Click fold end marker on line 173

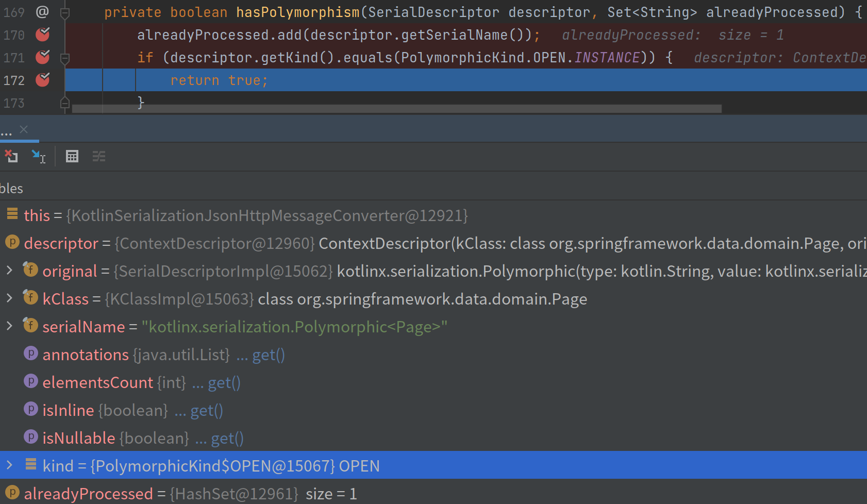(65, 103)
